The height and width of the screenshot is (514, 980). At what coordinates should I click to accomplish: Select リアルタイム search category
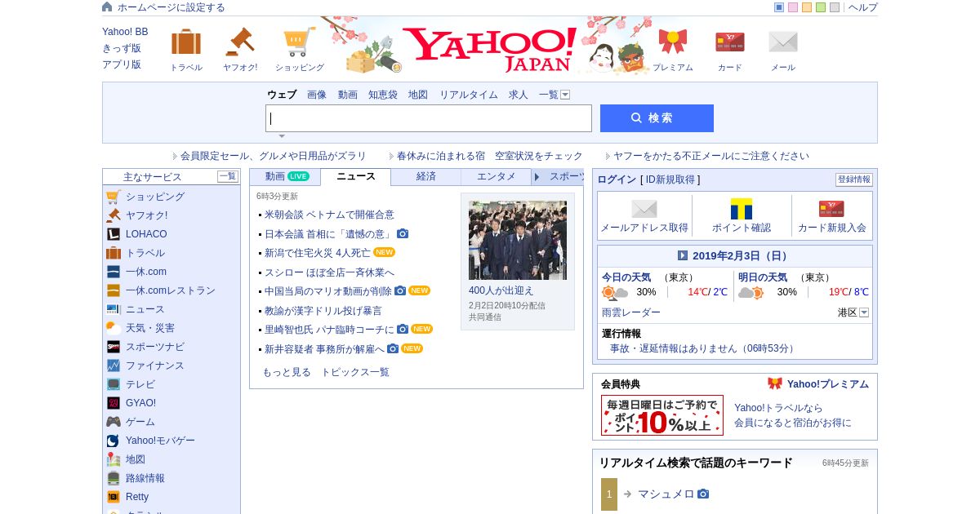click(x=469, y=95)
